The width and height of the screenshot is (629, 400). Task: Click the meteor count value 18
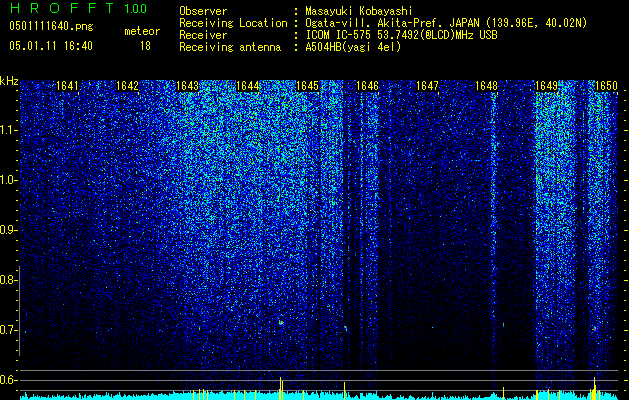pyautogui.click(x=145, y=46)
